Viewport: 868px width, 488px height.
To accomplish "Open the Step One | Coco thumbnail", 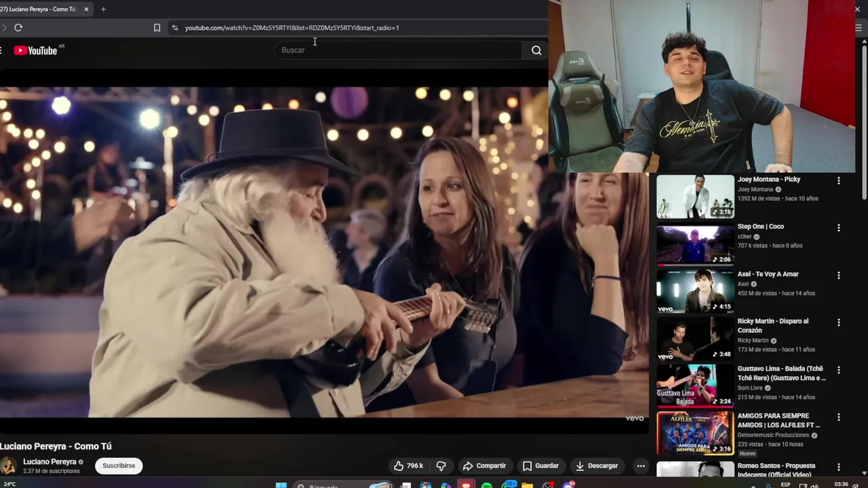I will pos(695,244).
